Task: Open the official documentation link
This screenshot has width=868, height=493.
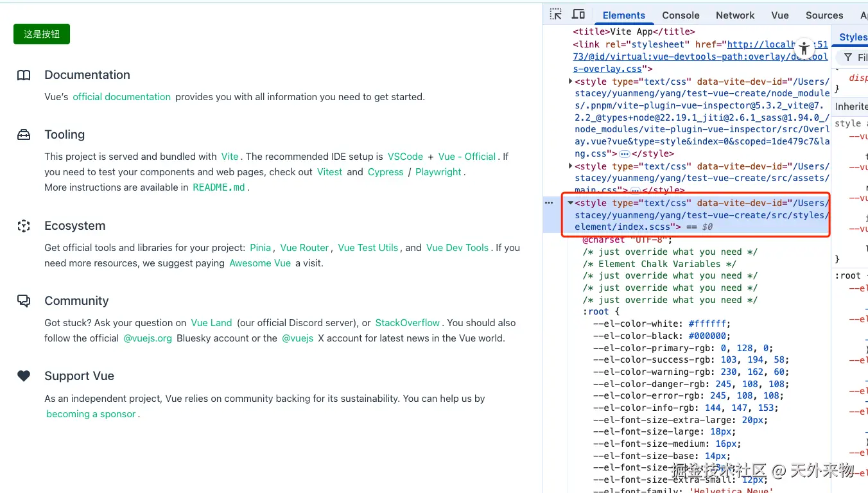Action: 121,97
